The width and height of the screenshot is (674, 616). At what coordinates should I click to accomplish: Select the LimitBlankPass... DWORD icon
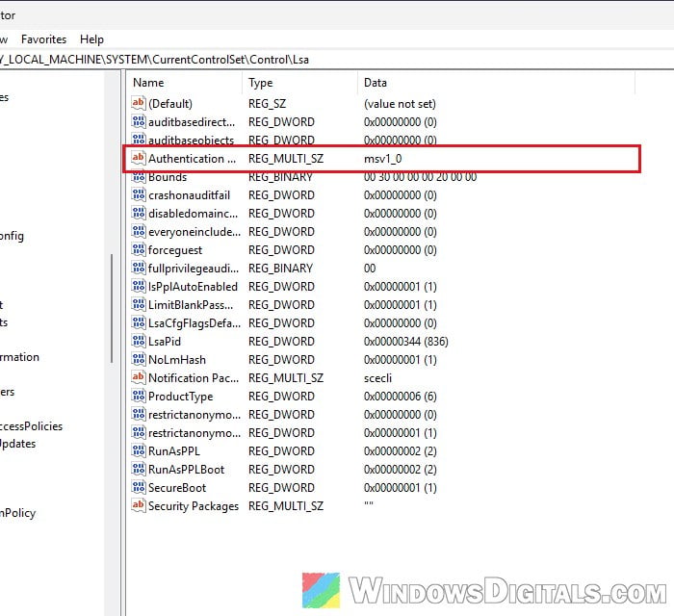(x=139, y=305)
